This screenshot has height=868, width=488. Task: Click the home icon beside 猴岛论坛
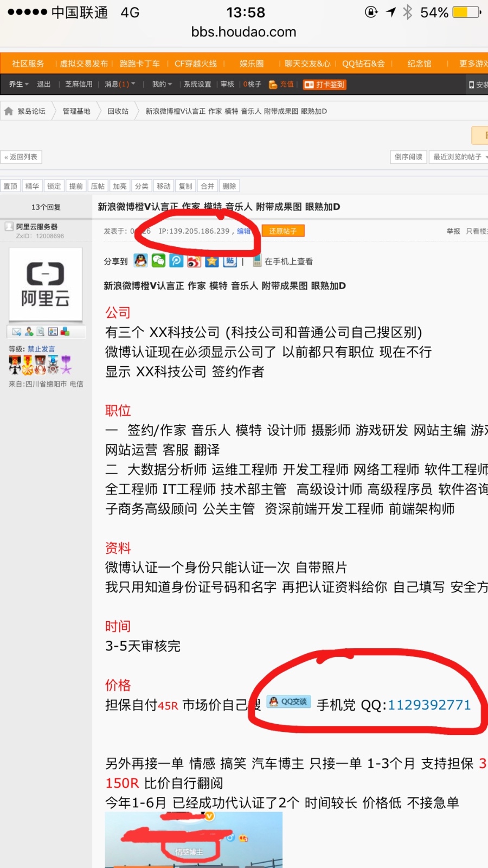9,111
